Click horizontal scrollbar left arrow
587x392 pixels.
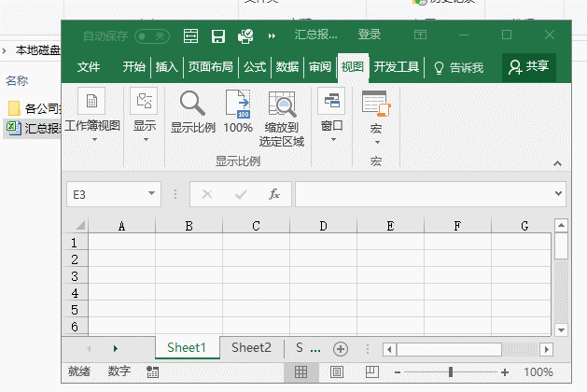coord(389,349)
